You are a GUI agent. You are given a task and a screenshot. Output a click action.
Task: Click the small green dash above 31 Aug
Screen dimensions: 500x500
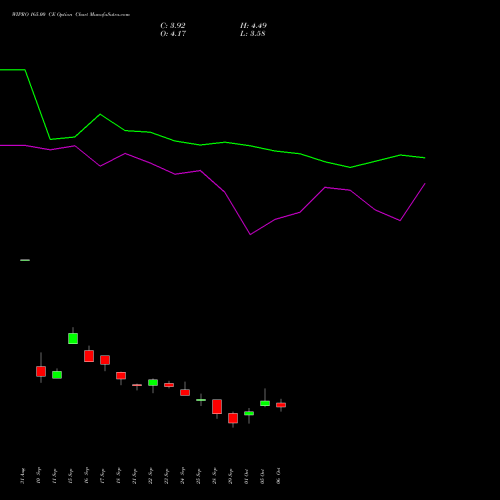coord(25,260)
